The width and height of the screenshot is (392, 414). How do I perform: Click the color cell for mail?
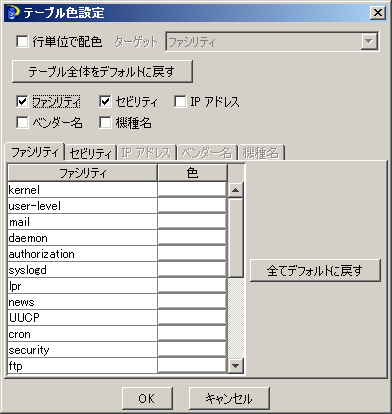192,222
